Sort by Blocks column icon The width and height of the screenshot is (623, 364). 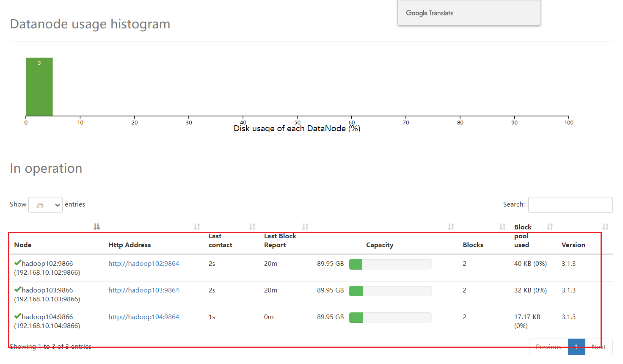point(502,227)
